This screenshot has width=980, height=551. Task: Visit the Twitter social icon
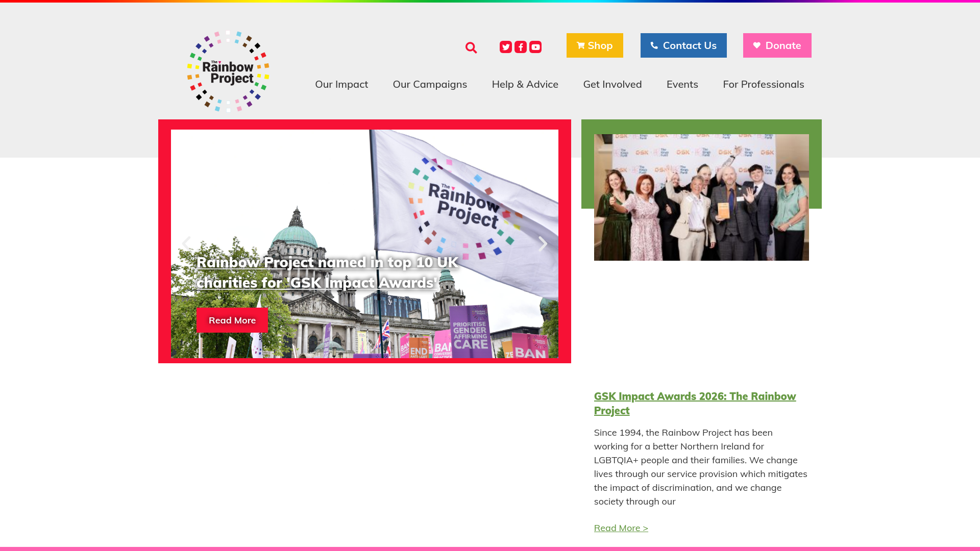click(x=506, y=47)
